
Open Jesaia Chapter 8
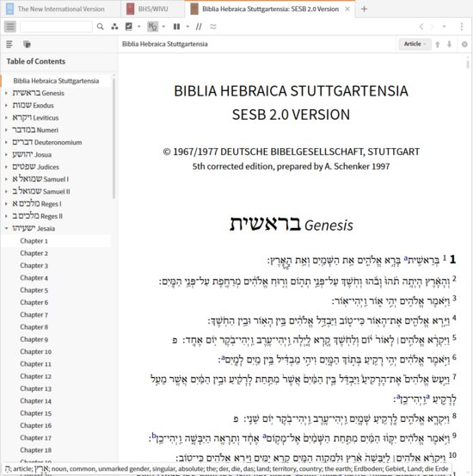(34, 327)
